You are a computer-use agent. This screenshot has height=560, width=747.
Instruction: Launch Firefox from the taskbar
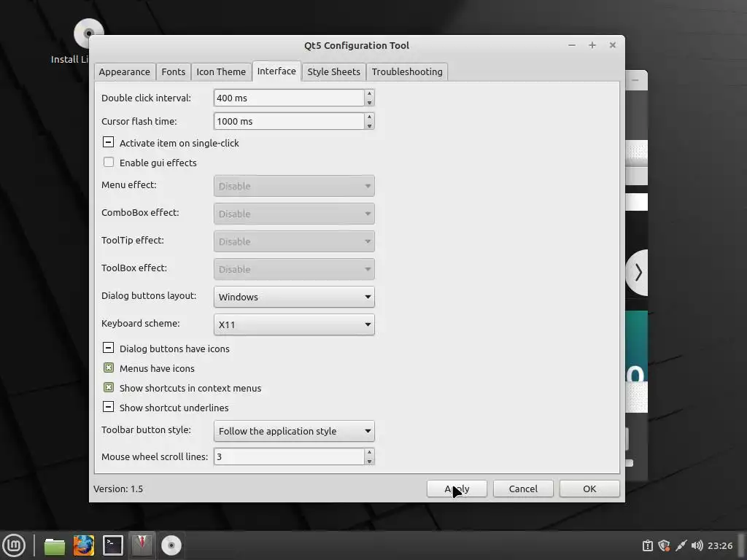83,545
